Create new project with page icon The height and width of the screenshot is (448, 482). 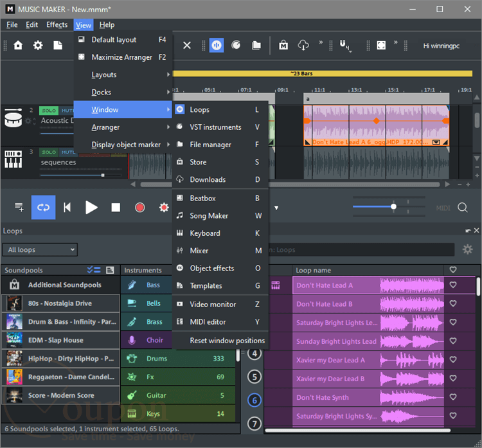coord(58,46)
